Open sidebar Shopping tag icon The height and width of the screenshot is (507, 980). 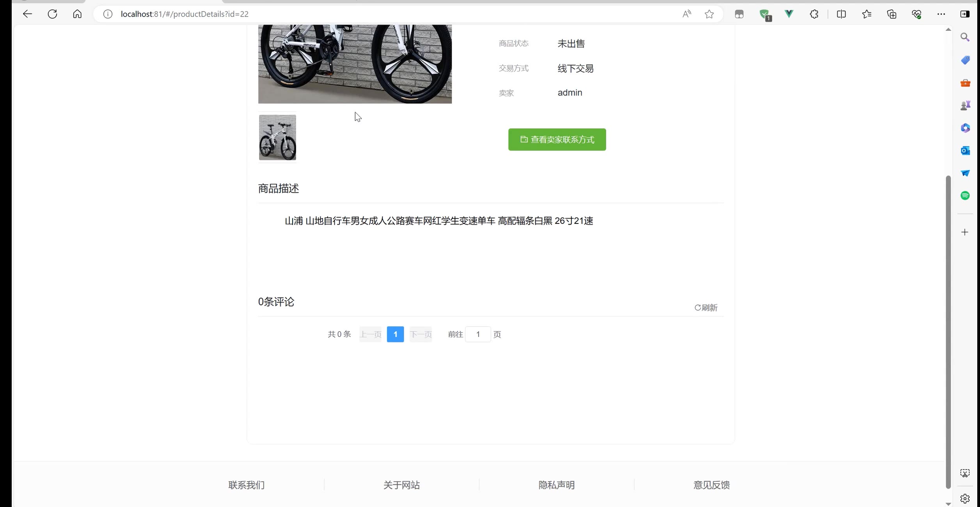point(965,60)
